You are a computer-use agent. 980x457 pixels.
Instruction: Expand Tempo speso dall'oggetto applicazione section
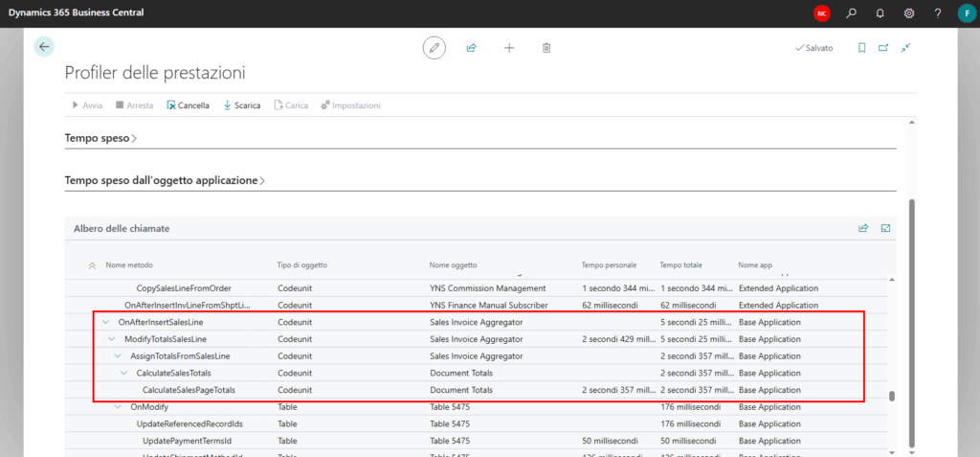coord(165,180)
